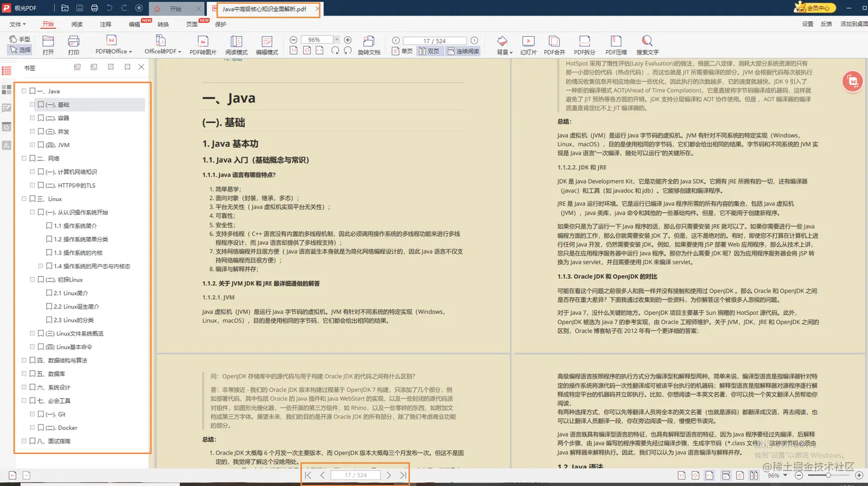Redo the action with the title bar arrow
The width and height of the screenshot is (868, 486).
(x=124, y=8)
